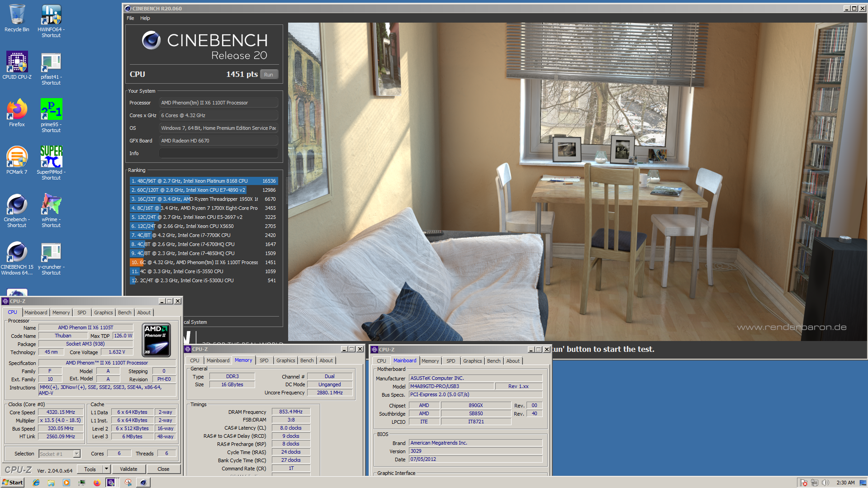This screenshot has height=488, width=868.
Task: Open Windows Media Player from taskbar
Action: [66, 483]
